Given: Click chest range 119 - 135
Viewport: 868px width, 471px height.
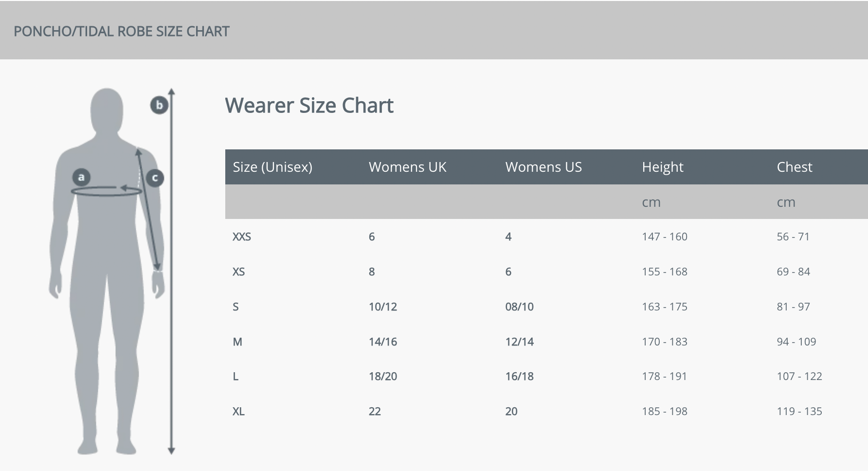Looking at the screenshot, I should [x=799, y=412].
